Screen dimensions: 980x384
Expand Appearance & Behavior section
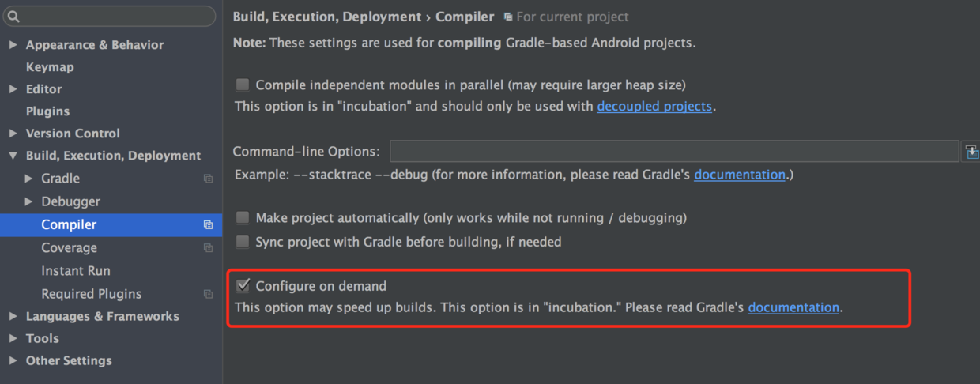pyautogui.click(x=13, y=45)
